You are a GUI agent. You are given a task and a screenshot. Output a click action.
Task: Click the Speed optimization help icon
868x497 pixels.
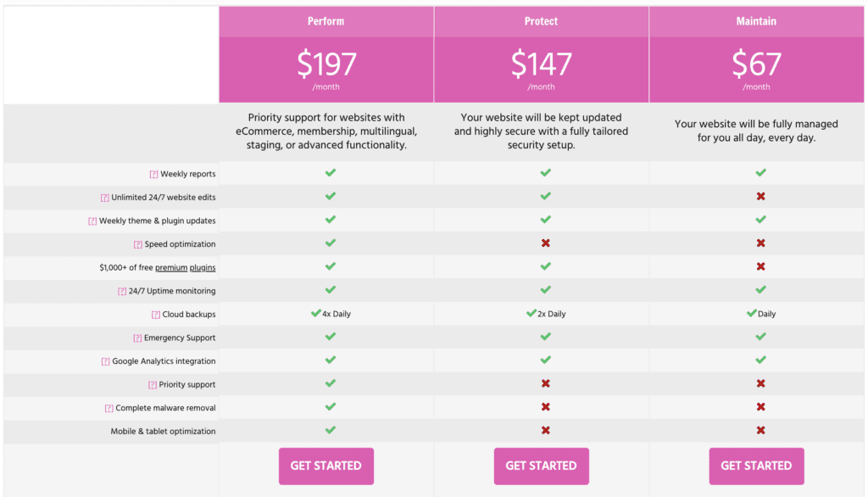tap(137, 243)
